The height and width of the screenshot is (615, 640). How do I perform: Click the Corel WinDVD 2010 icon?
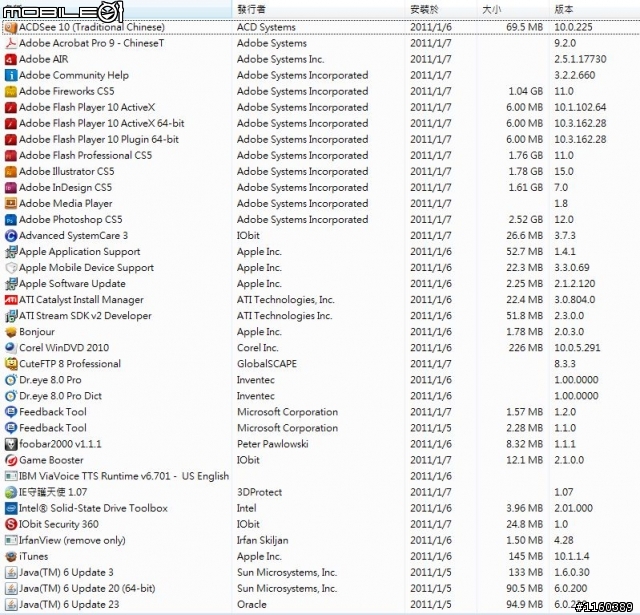click(x=11, y=348)
